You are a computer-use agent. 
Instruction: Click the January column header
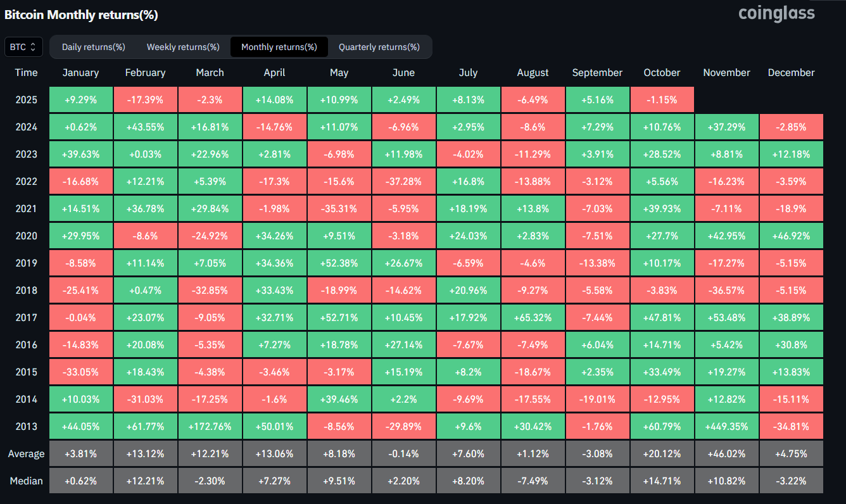80,72
